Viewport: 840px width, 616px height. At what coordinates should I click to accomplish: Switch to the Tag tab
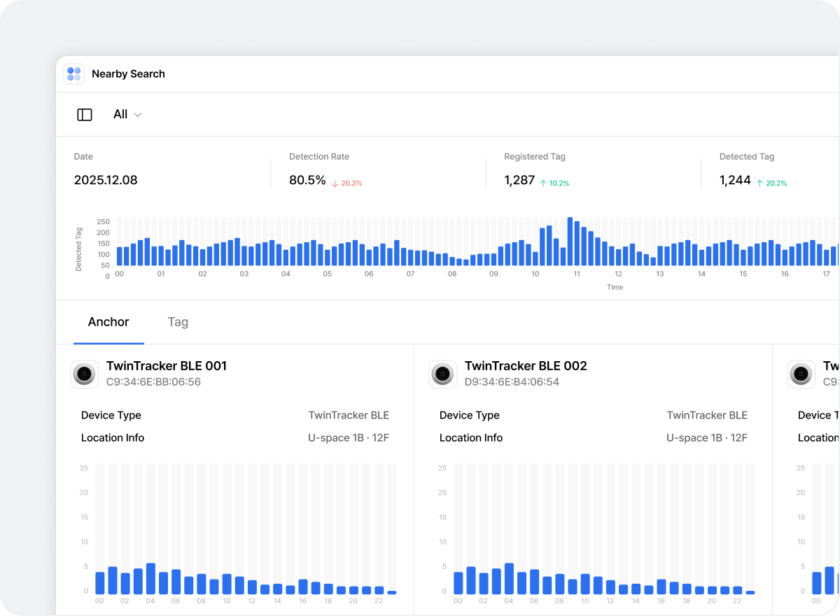pyautogui.click(x=178, y=322)
